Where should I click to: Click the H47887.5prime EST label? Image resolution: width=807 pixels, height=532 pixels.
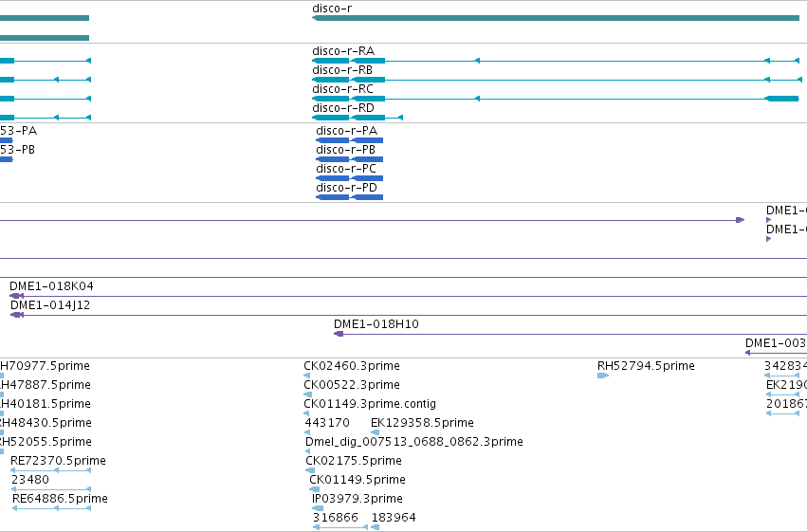pos(46,385)
